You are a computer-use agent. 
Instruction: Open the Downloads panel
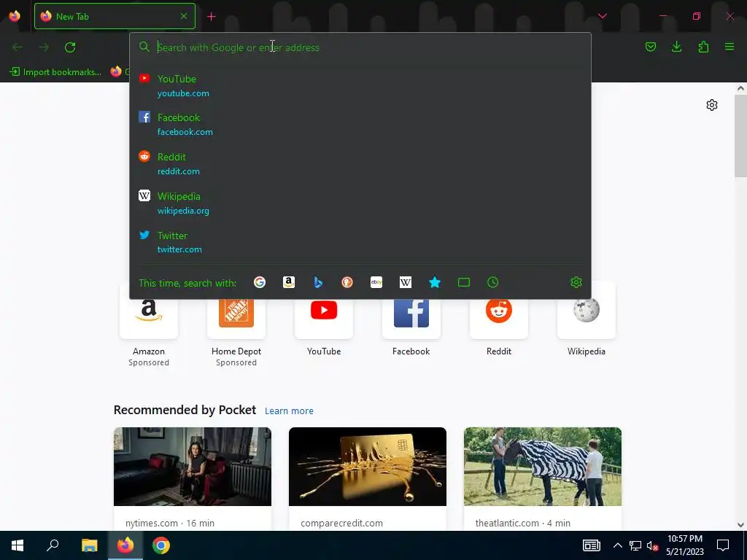(x=676, y=47)
